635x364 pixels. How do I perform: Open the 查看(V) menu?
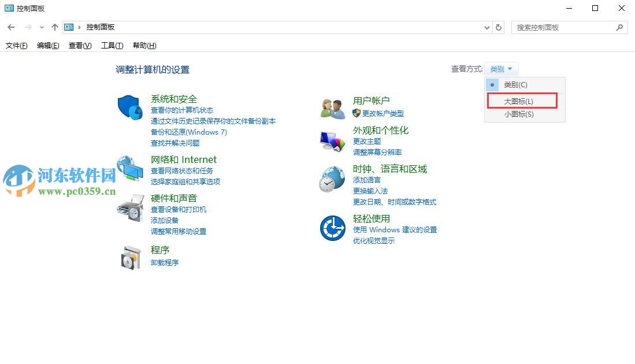(x=80, y=46)
